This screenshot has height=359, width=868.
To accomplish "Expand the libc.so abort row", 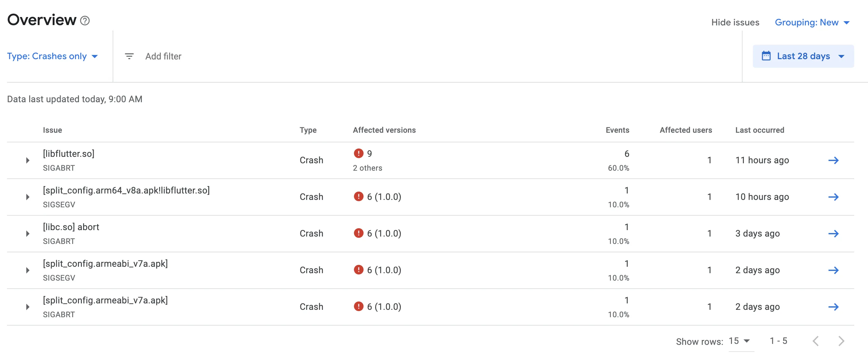I will click(28, 233).
